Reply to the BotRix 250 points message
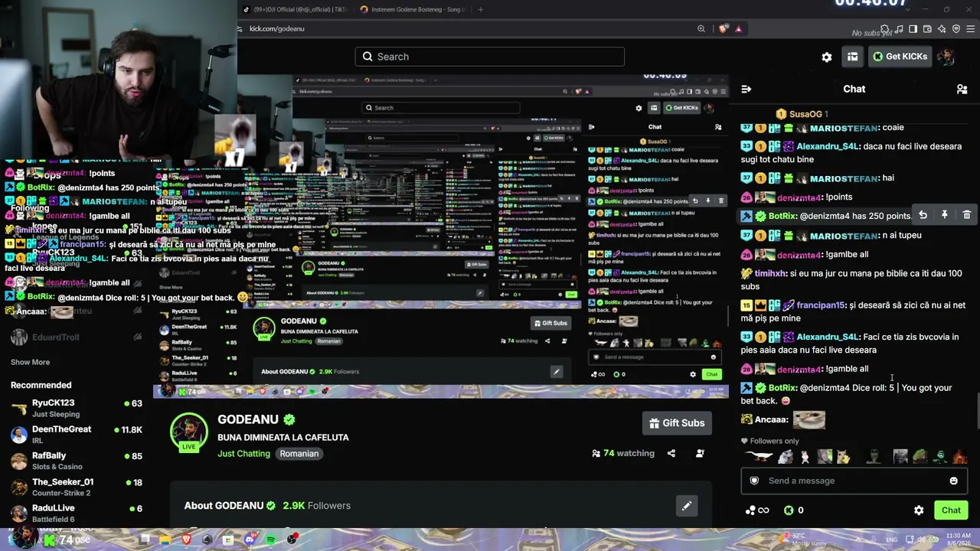The image size is (980, 551). coord(923,216)
